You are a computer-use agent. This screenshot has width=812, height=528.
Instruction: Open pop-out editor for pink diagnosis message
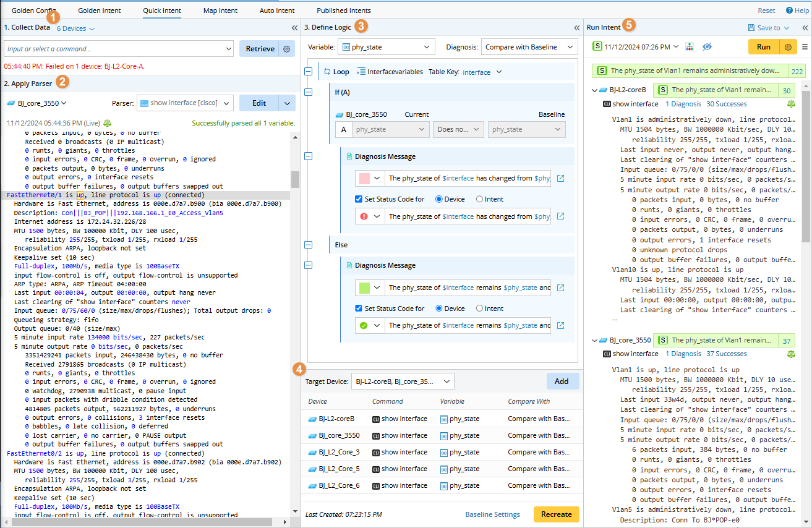click(561, 179)
